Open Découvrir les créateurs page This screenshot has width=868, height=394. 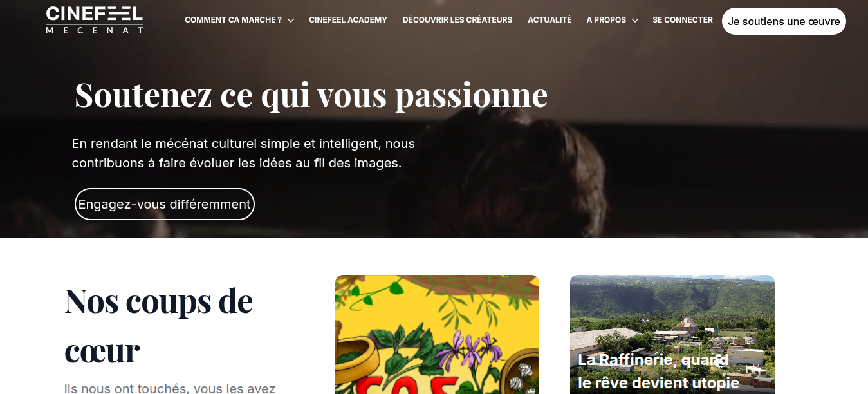pos(457,20)
